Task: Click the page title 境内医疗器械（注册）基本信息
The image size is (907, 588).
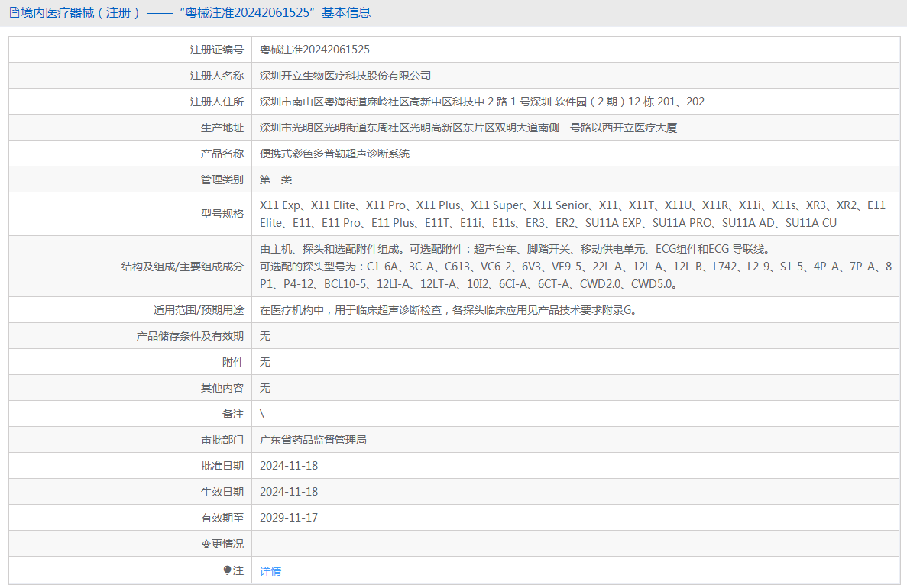Action: (x=196, y=13)
